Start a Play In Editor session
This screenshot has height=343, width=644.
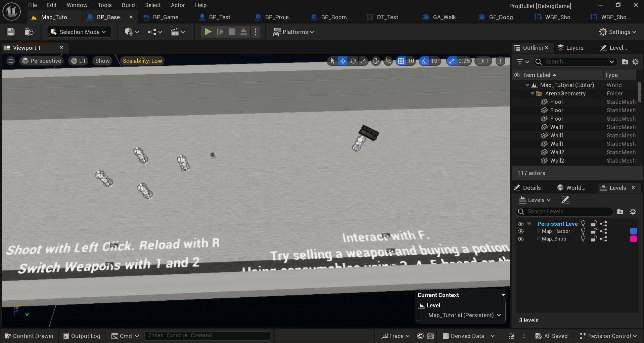(x=208, y=32)
